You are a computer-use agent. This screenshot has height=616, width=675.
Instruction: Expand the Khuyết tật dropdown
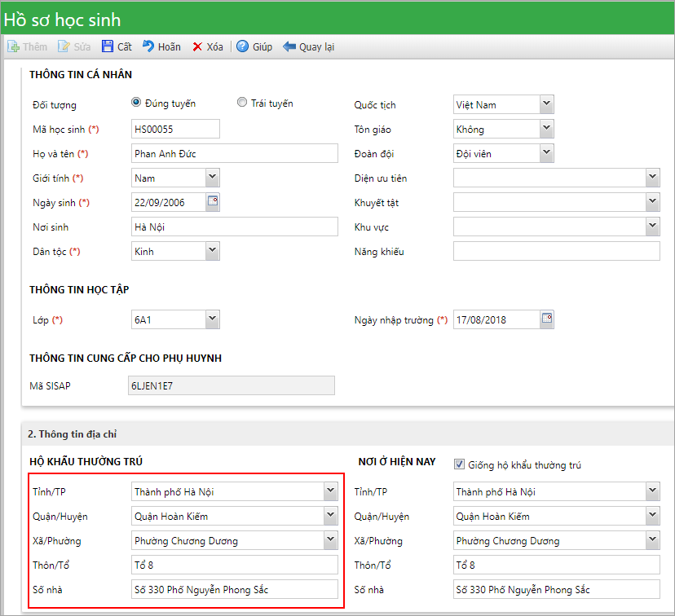pyautogui.click(x=653, y=202)
